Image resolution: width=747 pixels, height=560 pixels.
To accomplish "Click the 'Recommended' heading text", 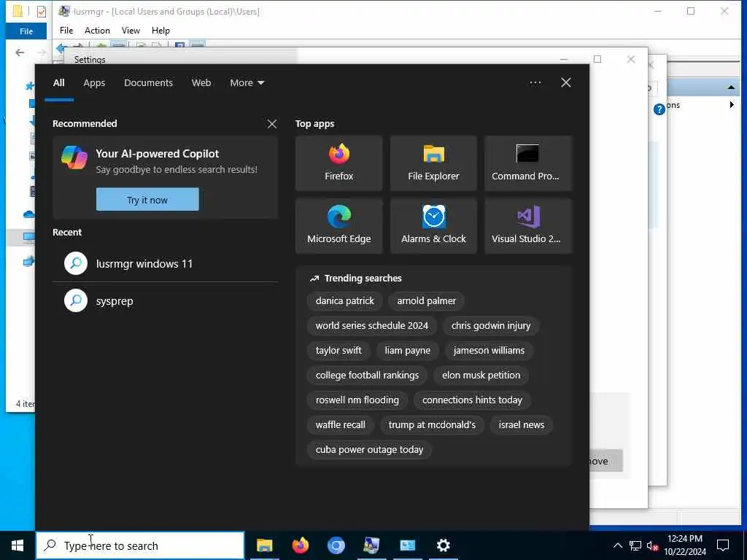I will [85, 124].
